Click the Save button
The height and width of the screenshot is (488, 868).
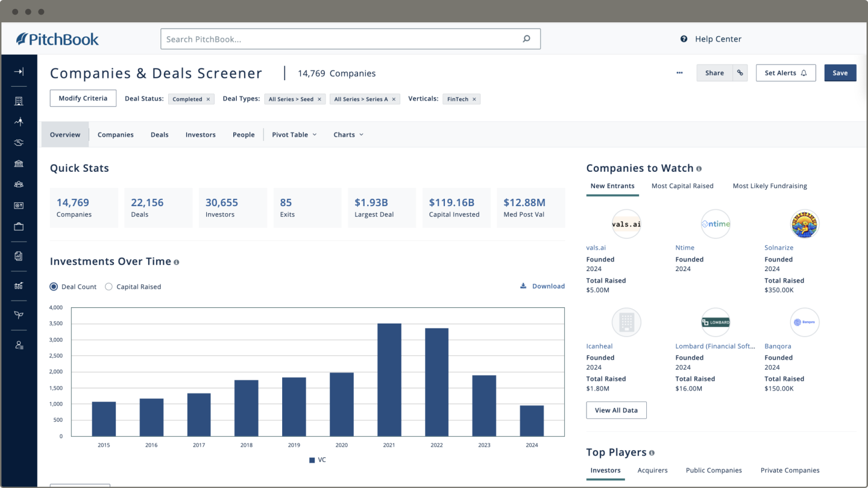point(840,73)
